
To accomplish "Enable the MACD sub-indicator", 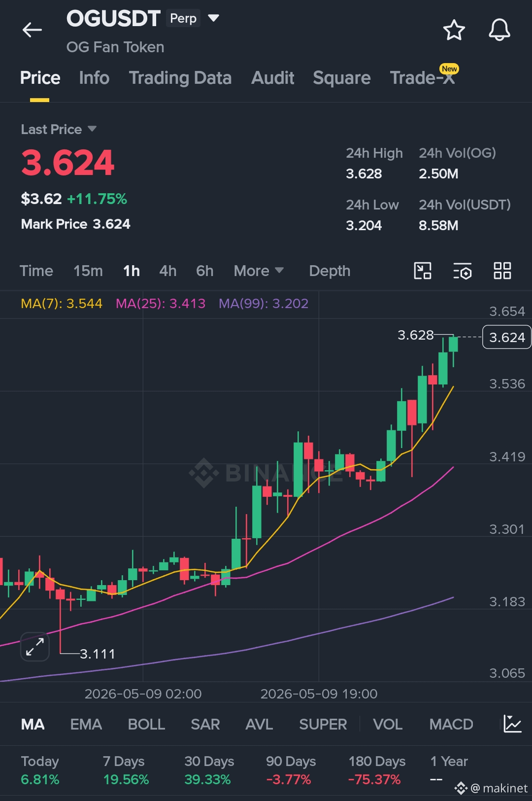I will tap(451, 724).
